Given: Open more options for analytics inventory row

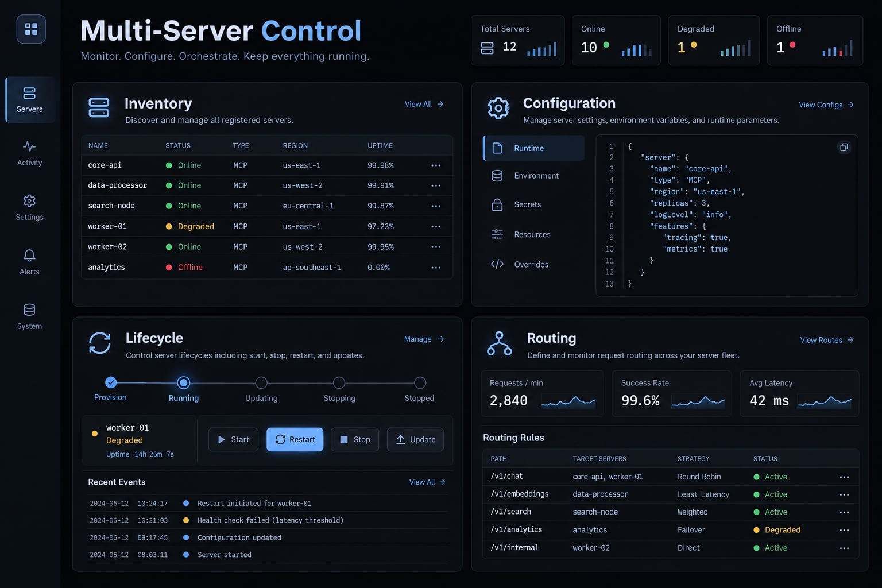Looking at the screenshot, I should point(436,268).
